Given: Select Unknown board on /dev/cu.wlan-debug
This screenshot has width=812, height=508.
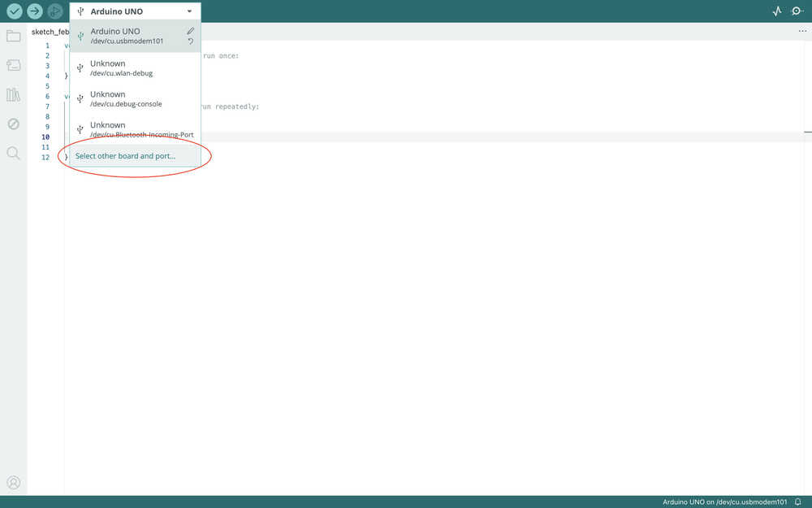Looking at the screenshot, I should click(135, 68).
